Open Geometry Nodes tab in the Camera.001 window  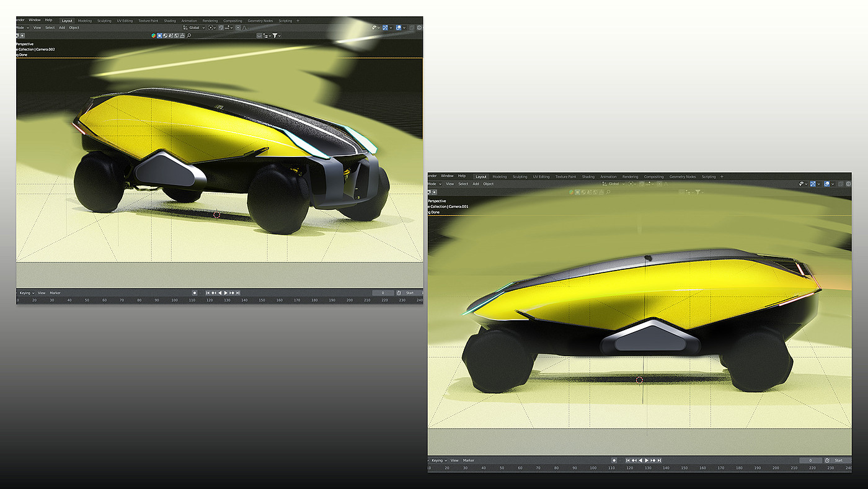(683, 176)
